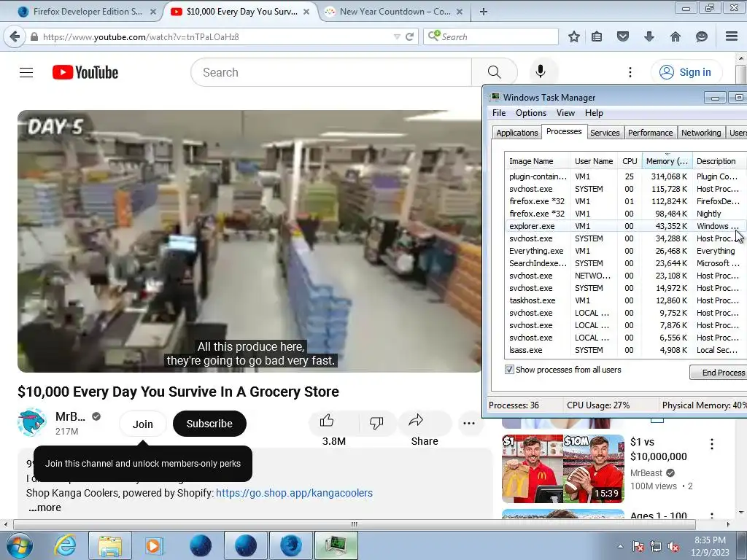
Task: Like the video with the thumbs up
Action: (x=328, y=421)
